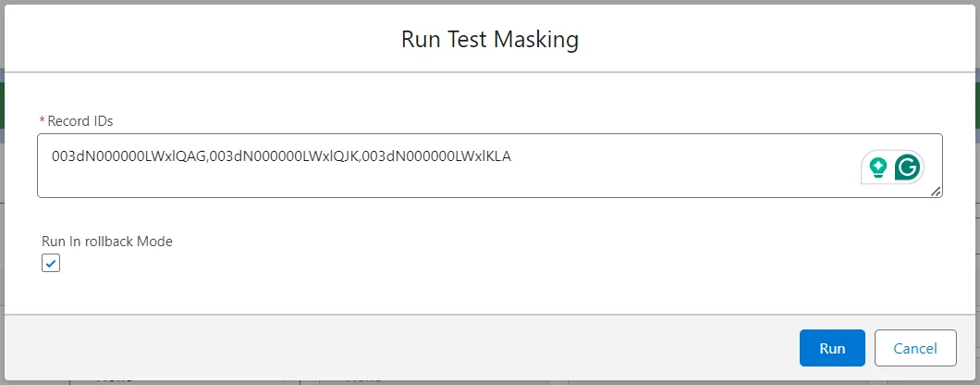
Task: Click the green lightbulb suggestions icon
Action: pyautogui.click(x=877, y=168)
